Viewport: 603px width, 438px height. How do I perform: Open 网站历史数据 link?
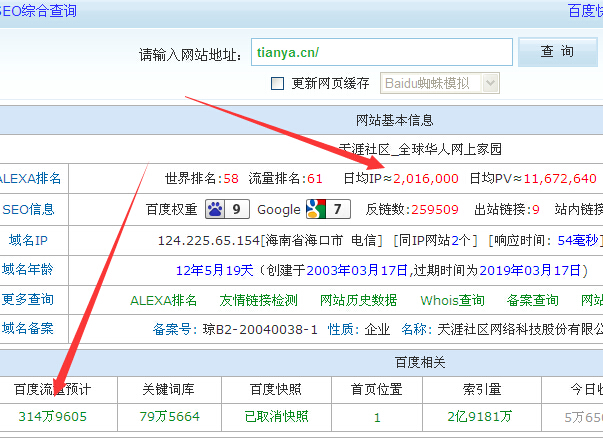(x=358, y=300)
